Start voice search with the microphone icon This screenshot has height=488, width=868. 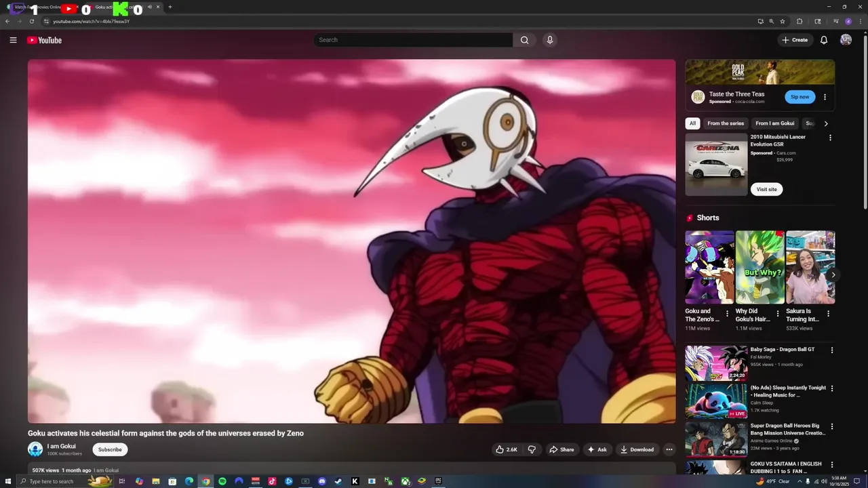click(550, 40)
